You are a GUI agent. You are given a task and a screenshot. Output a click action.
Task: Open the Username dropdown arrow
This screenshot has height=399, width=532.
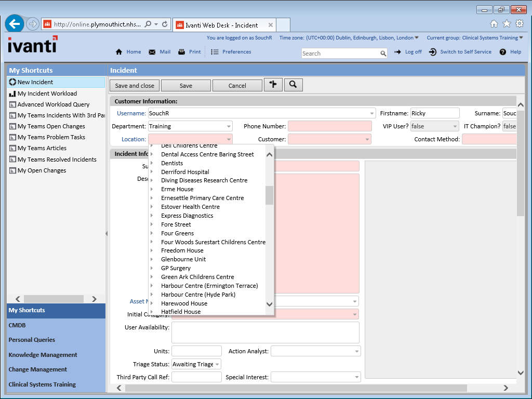[372, 113]
